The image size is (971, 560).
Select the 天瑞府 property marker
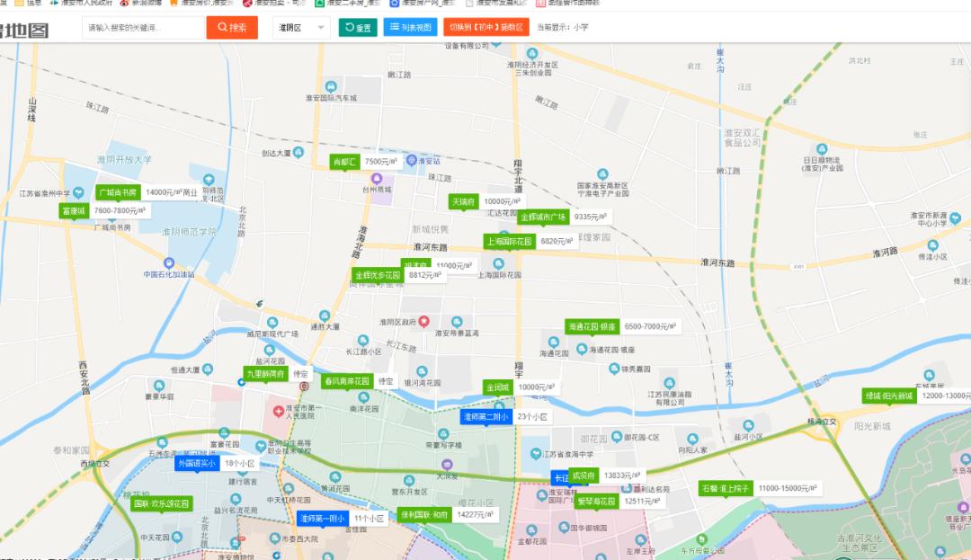[x=464, y=201]
